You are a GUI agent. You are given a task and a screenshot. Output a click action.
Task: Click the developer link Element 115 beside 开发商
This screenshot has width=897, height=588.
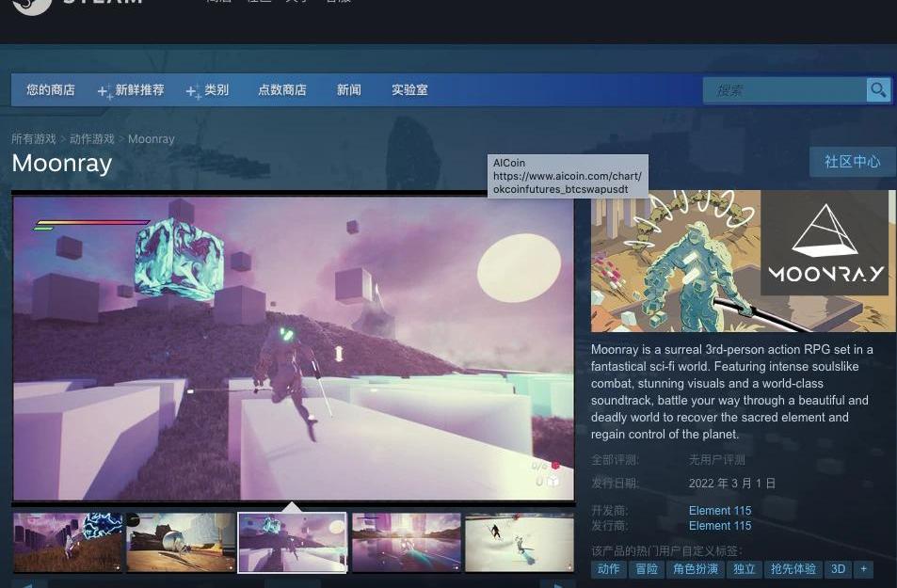[x=720, y=510]
